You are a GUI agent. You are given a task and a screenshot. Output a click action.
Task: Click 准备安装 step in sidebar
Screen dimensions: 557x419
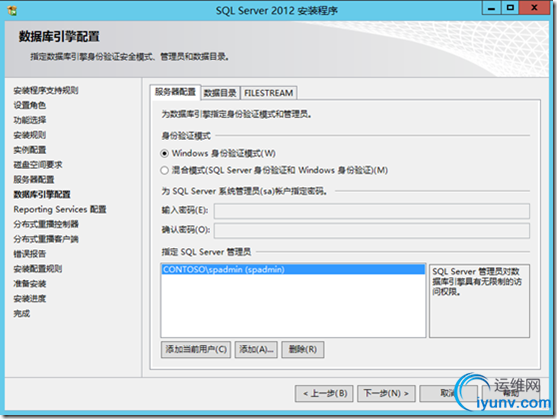point(30,284)
